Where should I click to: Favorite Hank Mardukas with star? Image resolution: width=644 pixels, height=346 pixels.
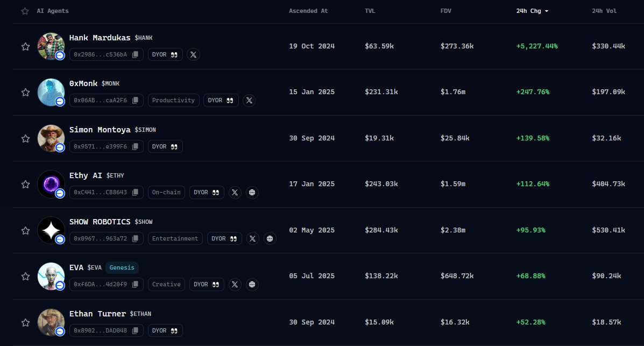coord(25,46)
